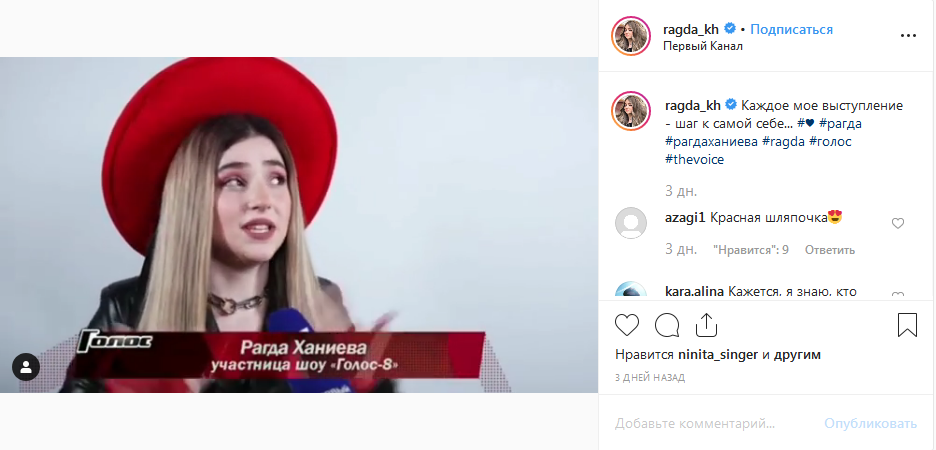Show tagged people icon on video
This screenshot has width=936, height=450.
point(26,367)
